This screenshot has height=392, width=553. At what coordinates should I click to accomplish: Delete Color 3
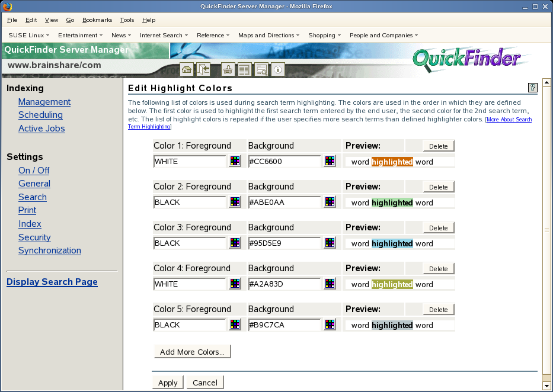439,228
